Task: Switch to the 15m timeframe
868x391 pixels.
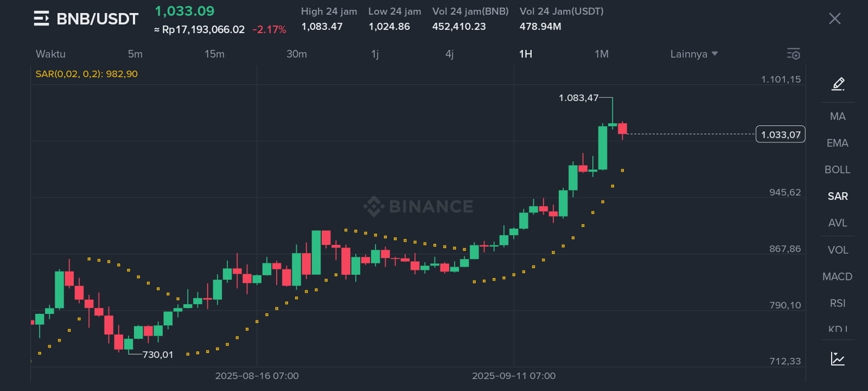Action: pos(214,54)
